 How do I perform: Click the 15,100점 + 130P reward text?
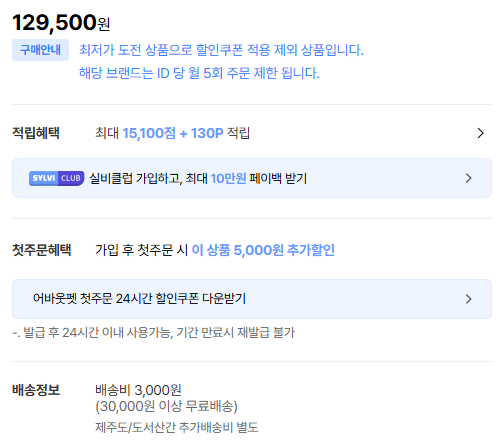pos(173,133)
